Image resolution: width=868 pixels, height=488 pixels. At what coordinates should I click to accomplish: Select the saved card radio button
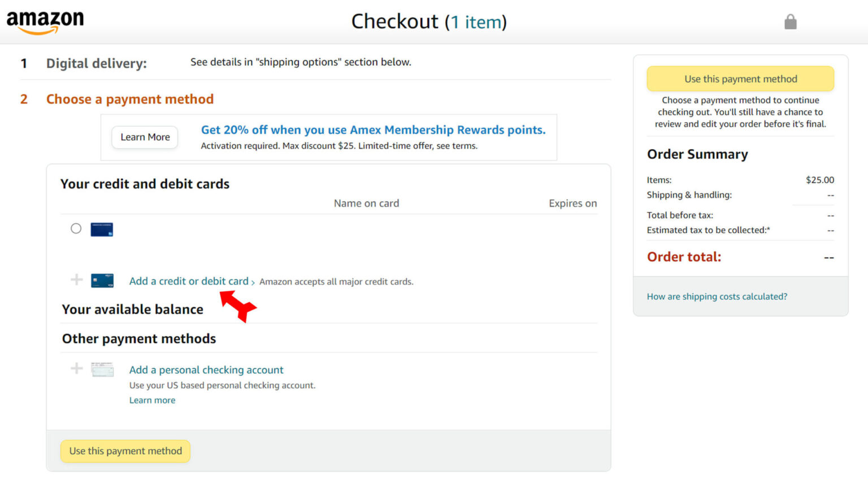point(76,228)
